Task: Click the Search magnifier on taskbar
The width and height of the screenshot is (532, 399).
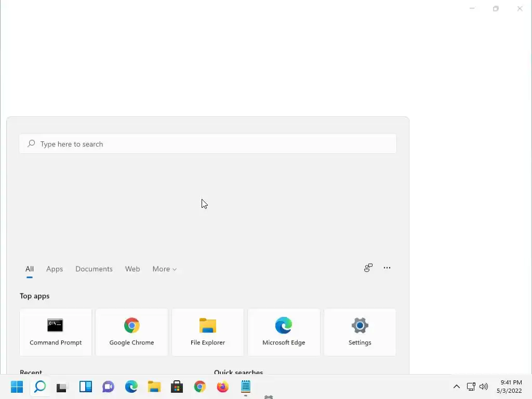Action: [x=40, y=387]
